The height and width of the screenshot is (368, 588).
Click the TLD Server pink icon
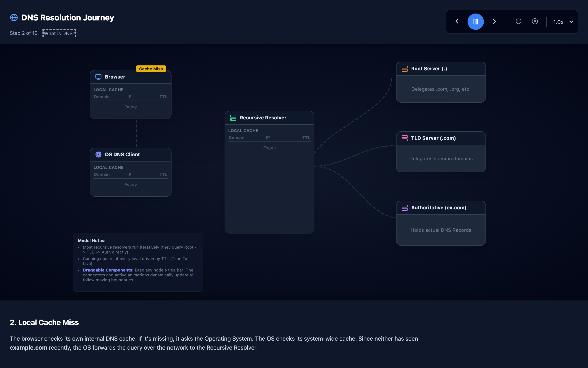click(404, 138)
